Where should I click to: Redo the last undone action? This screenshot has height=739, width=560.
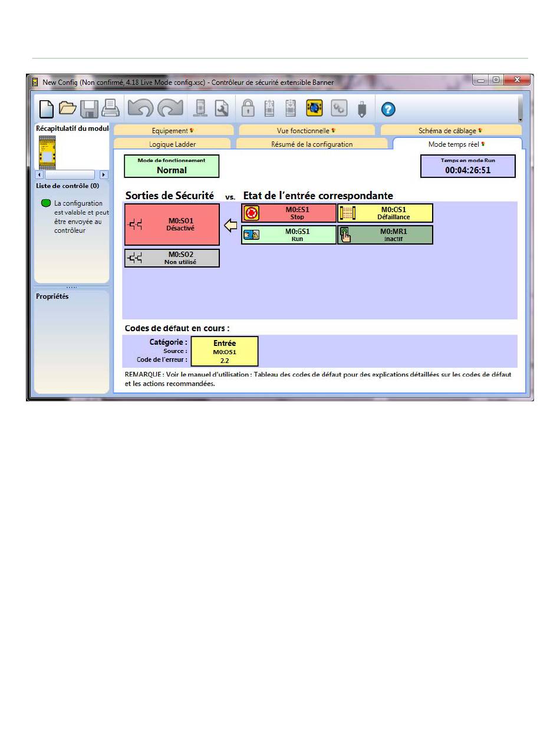(170, 109)
